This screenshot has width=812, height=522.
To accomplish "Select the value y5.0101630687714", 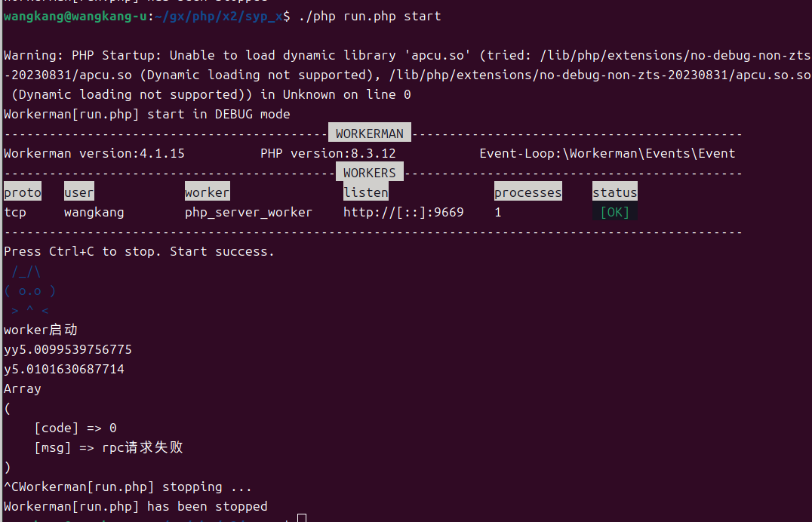I will click(x=64, y=369).
